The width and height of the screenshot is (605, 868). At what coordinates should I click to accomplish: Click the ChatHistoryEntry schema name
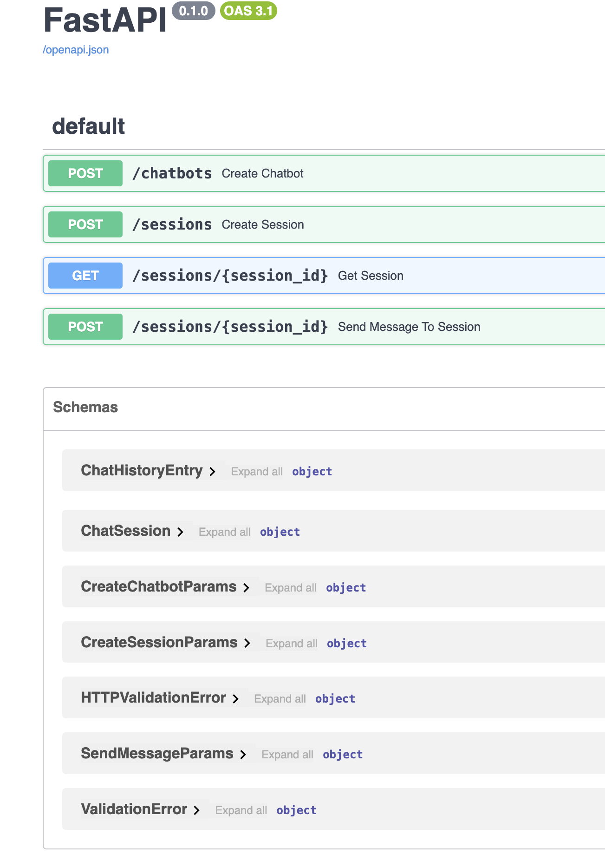(142, 470)
